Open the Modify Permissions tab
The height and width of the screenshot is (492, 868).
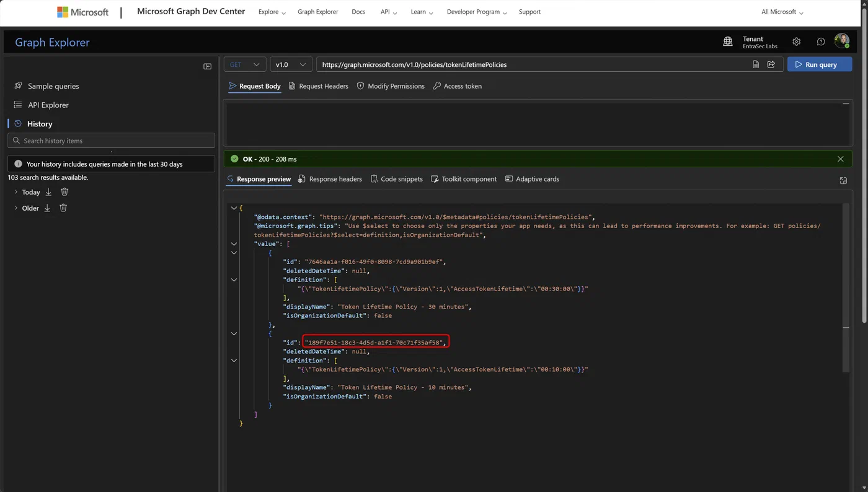[391, 86]
